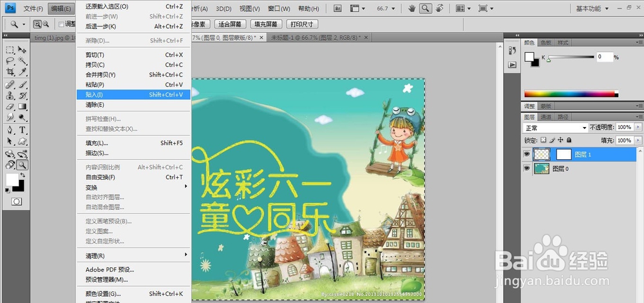Open the blend mode 正常 dropdown

tap(555, 128)
